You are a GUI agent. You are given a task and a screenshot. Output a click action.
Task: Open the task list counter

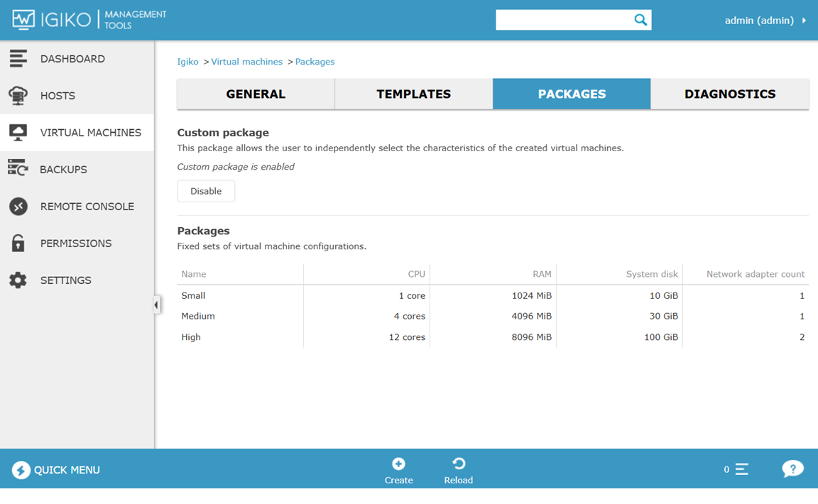click(737, 469)
